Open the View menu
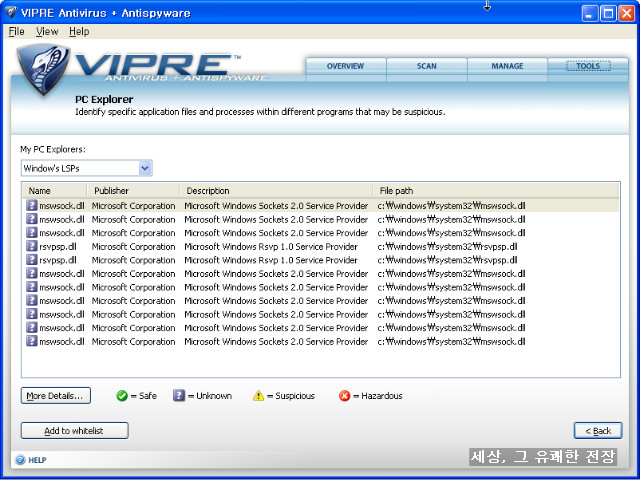Viewport: 640px width, 480px height. click(47, 31)
